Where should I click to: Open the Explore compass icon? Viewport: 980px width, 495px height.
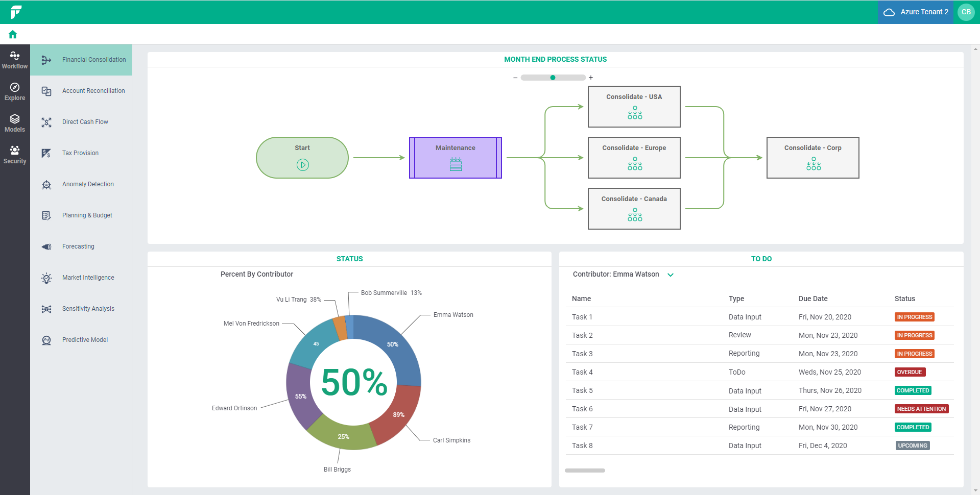pyautogui.click(x=15, y=91)
